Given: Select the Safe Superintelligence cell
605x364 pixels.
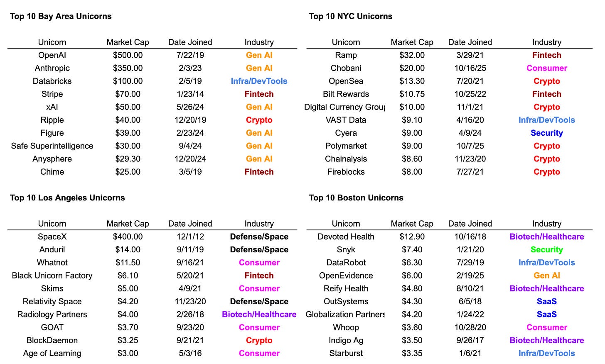Looking at the screenshot, I should point(52,146).
